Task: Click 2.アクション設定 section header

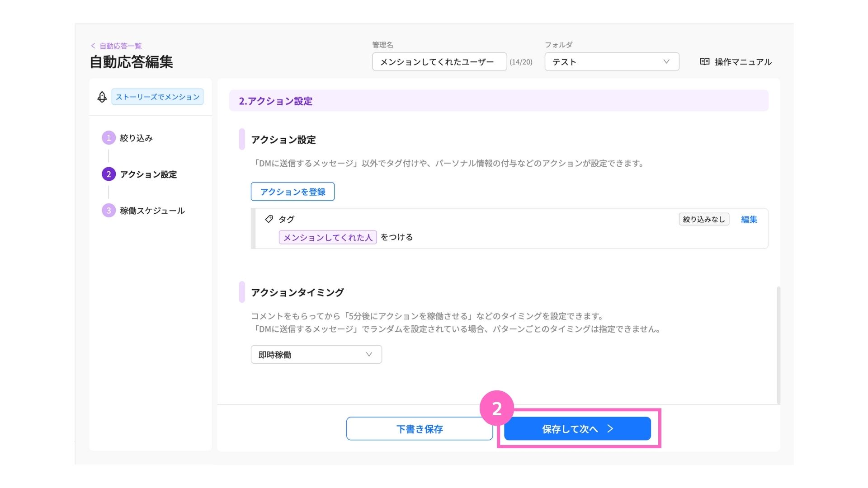Action: click(x=499, y=101)
